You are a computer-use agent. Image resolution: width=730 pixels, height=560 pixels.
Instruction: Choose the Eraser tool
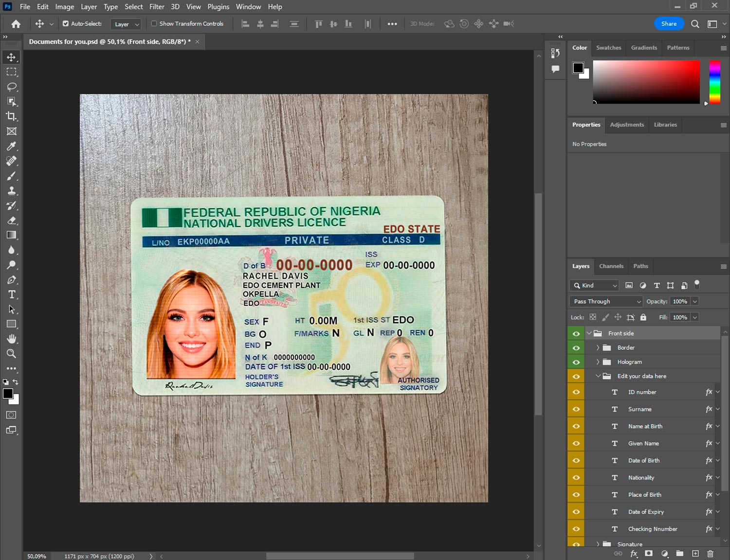coord(12,220)
